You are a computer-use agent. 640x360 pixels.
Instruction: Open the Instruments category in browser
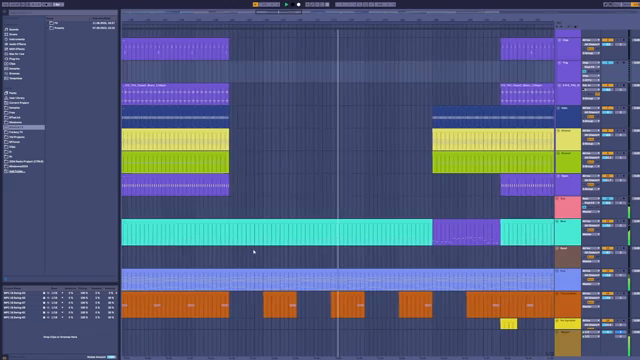tap(16, 39)
